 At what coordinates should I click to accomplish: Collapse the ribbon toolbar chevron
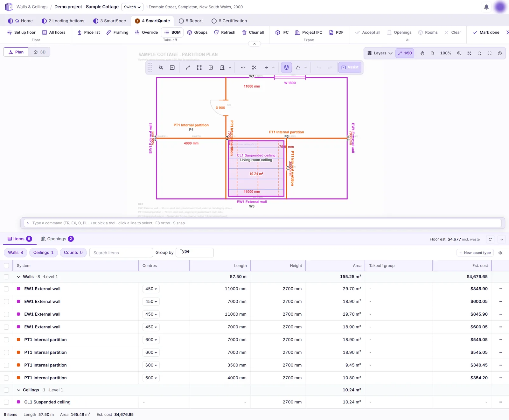(x=254, y=44)
